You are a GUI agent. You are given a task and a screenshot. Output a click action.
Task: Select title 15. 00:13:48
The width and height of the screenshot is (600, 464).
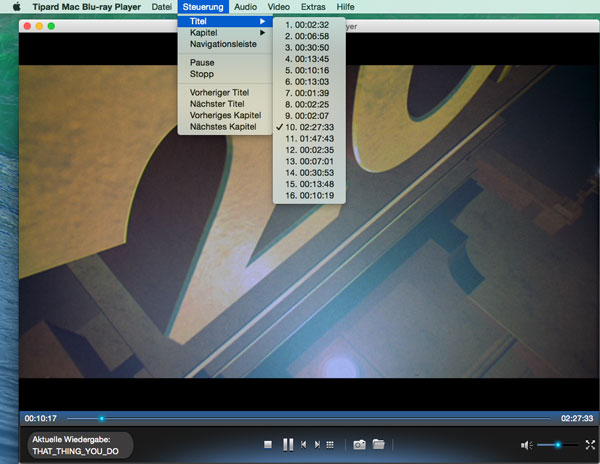309,184
